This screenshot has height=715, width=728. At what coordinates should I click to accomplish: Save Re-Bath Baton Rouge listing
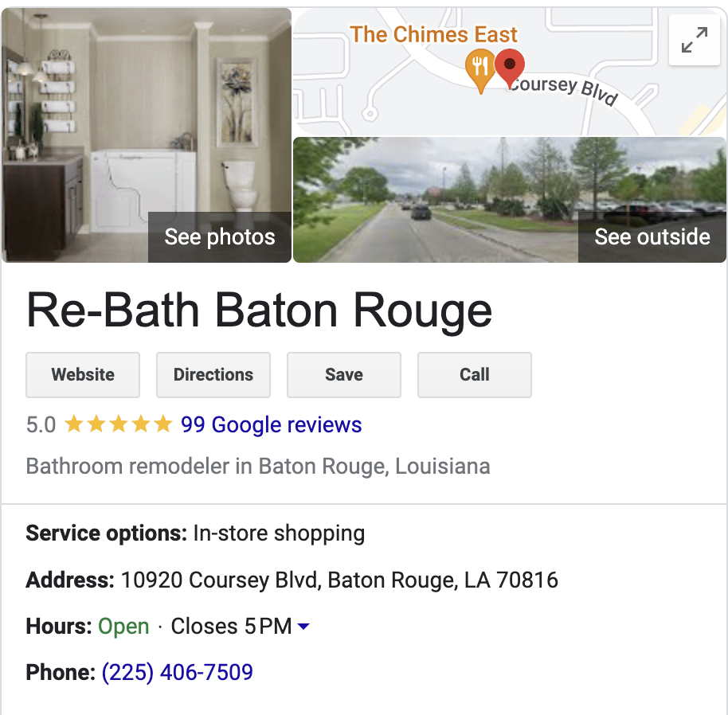pos(343,375)
